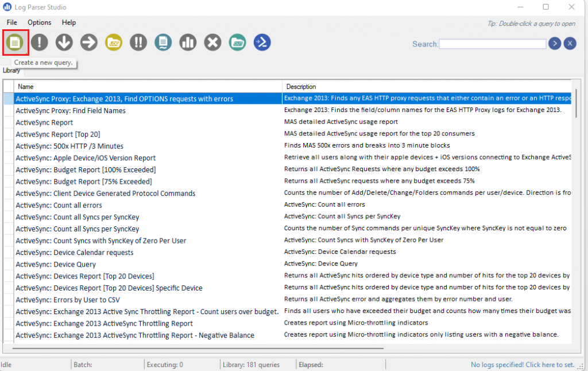This screenshot has height=371, width=588.
Task: Click the teal document export icon
Action: click(x=163, y=42)
